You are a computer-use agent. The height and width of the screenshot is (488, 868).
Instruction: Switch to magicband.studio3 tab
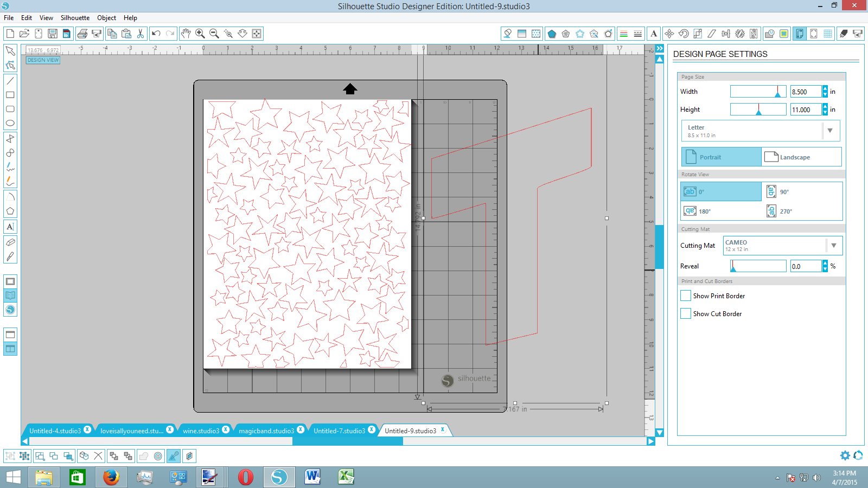click(266, 431)
